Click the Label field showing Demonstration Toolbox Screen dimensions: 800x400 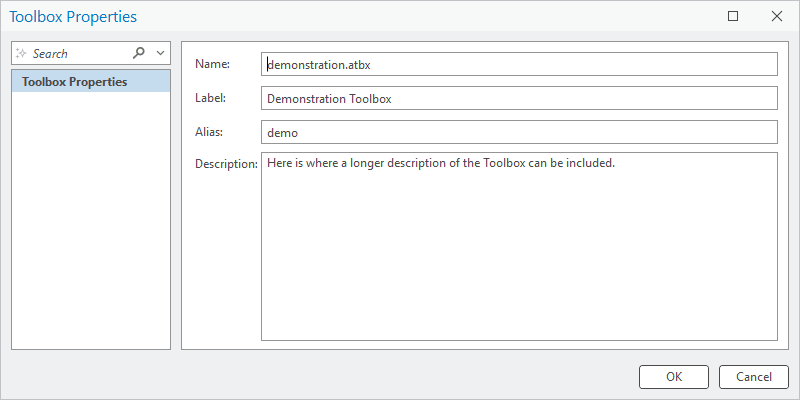[x=519, y=98]
